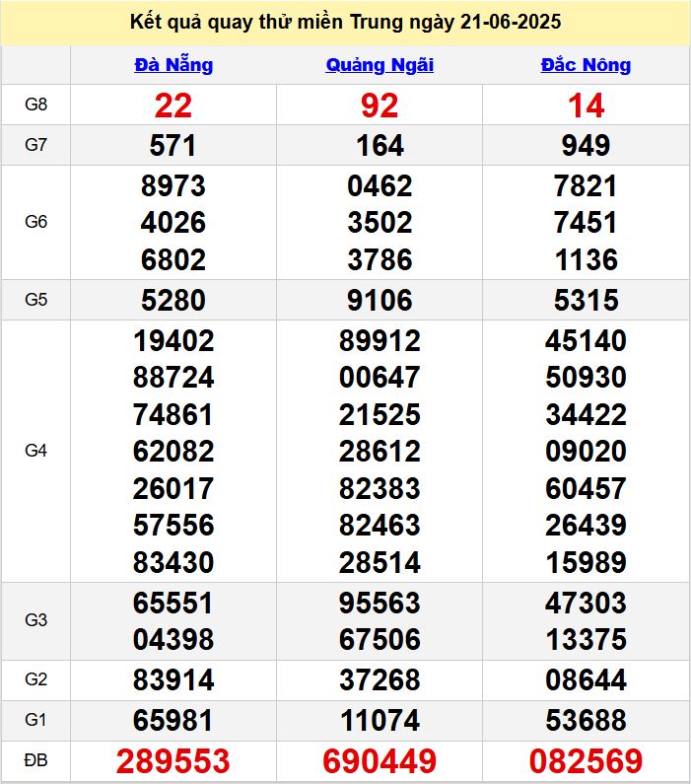Select G4 number 82383

point(380,488)
